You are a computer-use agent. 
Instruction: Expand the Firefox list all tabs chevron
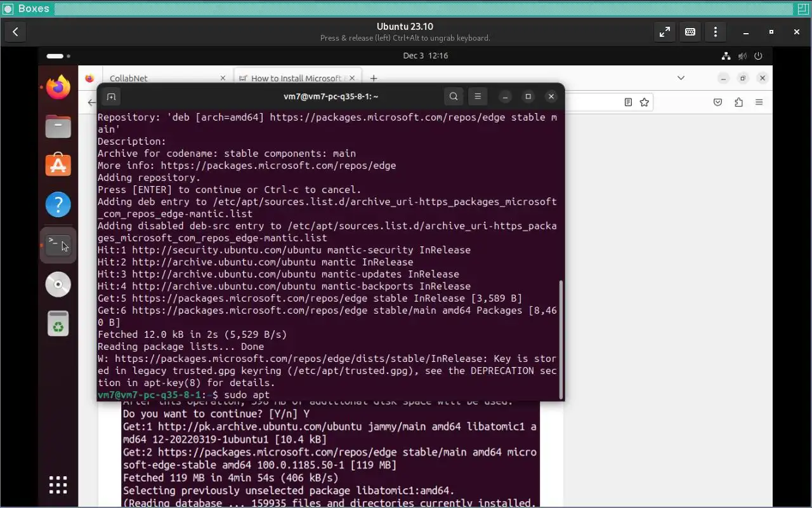(x=681, y=78)
